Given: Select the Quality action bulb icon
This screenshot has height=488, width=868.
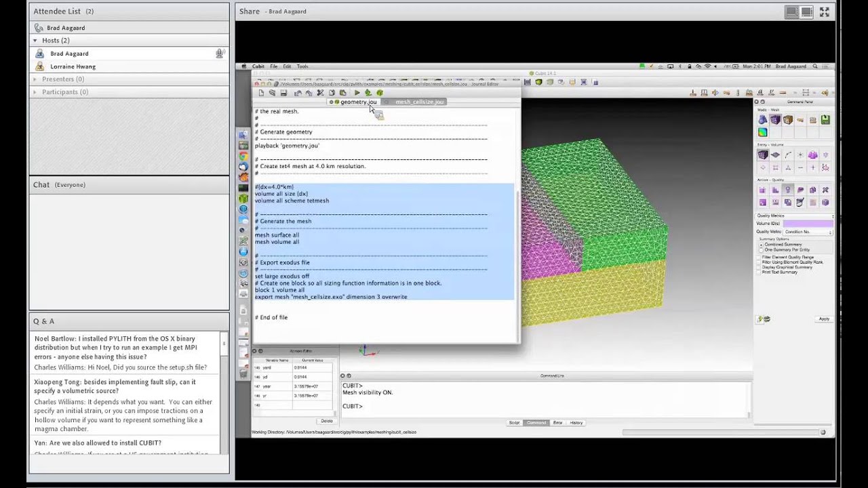Looking at the screenshot, I should [787, 190].
